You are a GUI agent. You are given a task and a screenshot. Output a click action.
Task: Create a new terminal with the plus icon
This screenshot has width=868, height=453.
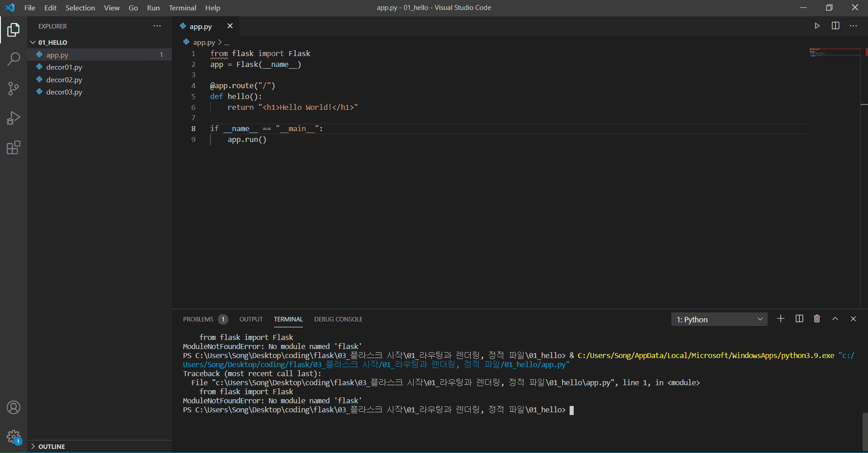click(x=781, y=319)
